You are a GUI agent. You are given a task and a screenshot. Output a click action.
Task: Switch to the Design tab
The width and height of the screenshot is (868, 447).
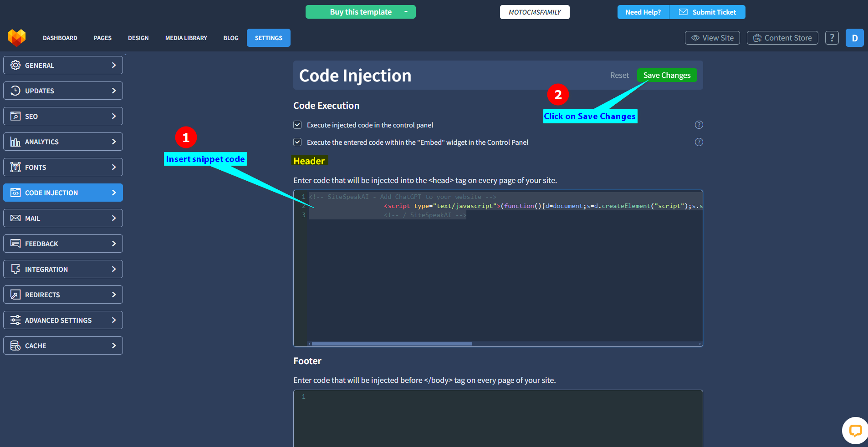138,38
